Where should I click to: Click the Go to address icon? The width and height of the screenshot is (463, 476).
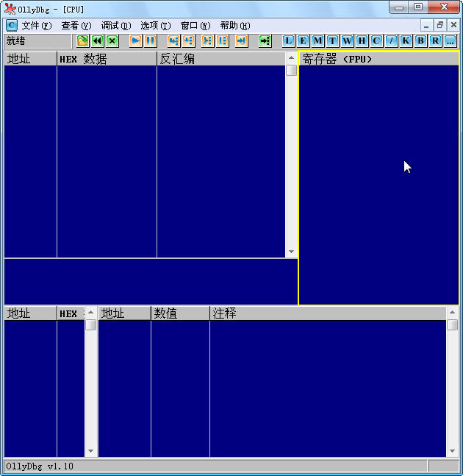[x=265, y=40]
